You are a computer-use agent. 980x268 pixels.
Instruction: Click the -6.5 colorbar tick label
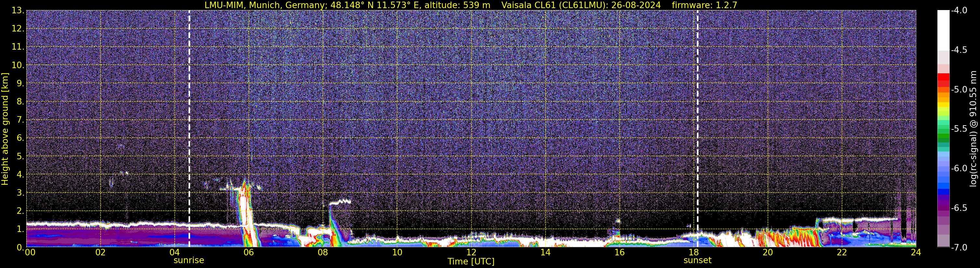tap(959, 208)
